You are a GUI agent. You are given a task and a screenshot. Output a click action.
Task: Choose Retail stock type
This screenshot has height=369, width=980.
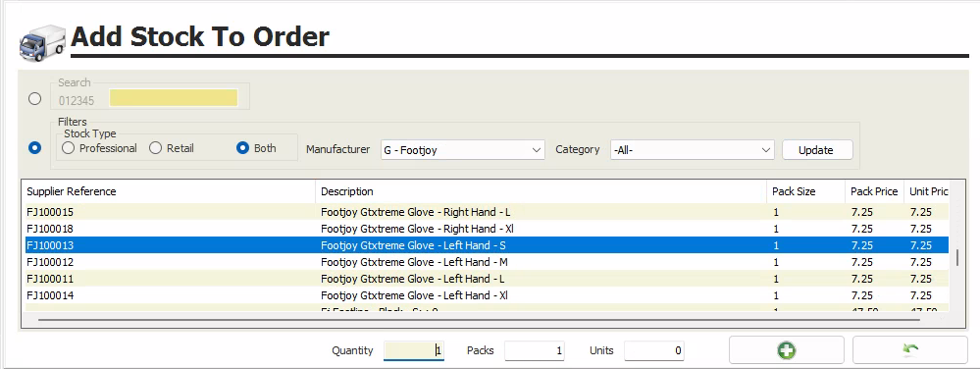(172, 148)
